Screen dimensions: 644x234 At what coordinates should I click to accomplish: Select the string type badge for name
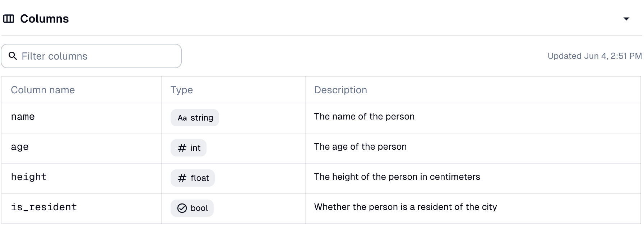194,117
